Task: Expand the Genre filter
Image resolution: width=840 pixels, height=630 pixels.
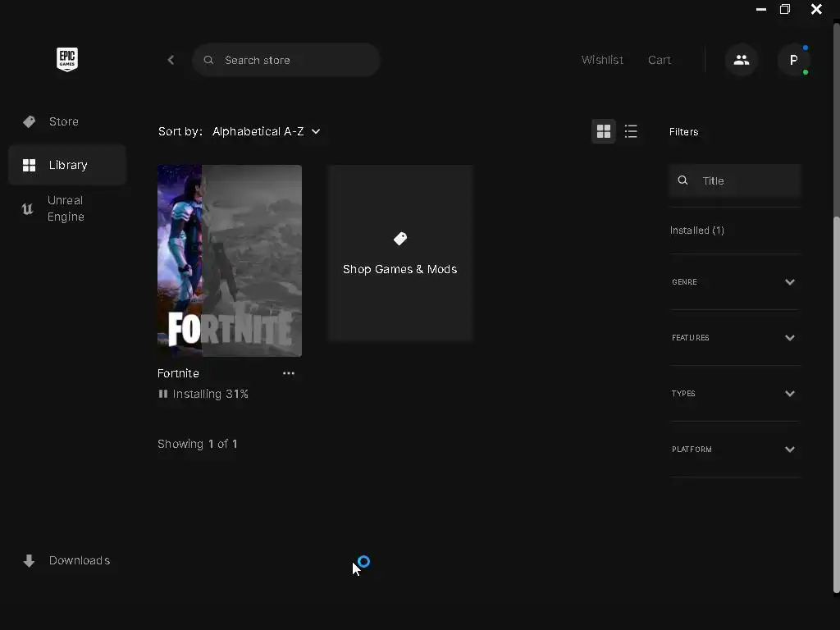Action: point(735,282)
